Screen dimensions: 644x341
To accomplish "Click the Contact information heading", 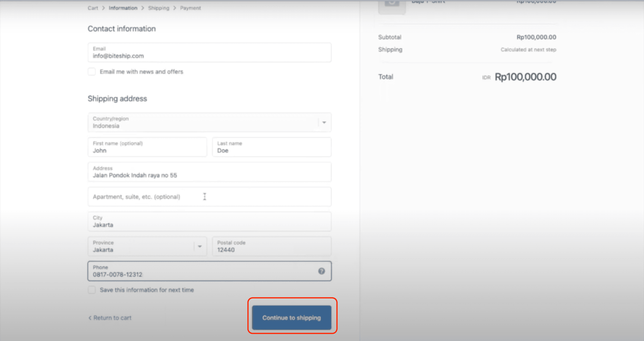I will point(122,29).
